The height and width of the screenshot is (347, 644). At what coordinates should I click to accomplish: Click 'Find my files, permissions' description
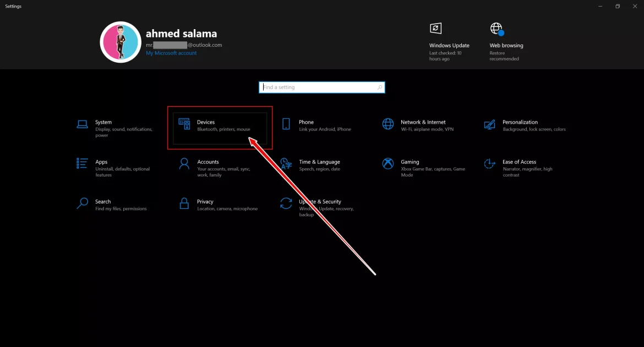[x=121, y=209]
